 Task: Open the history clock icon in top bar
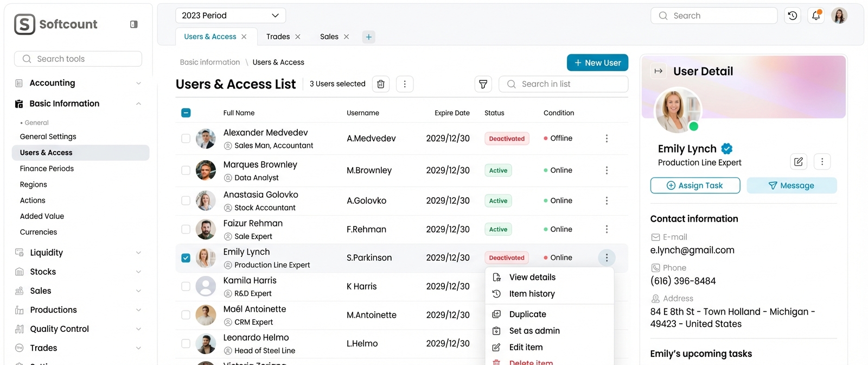793,16
